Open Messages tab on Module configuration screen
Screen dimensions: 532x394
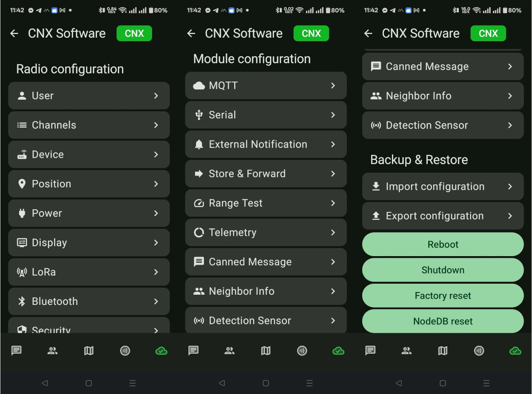click(x=193, y=351)
